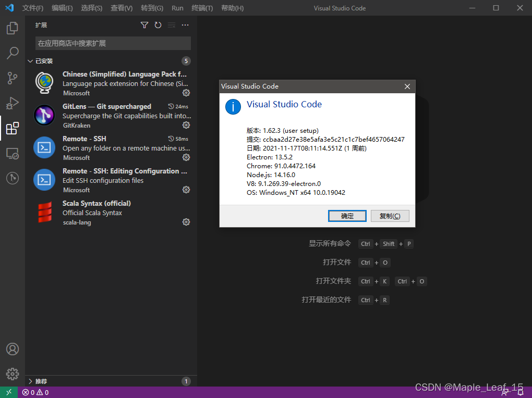Open the Search view in activity bar
The image size is (532, 398).
pos(12,53)
